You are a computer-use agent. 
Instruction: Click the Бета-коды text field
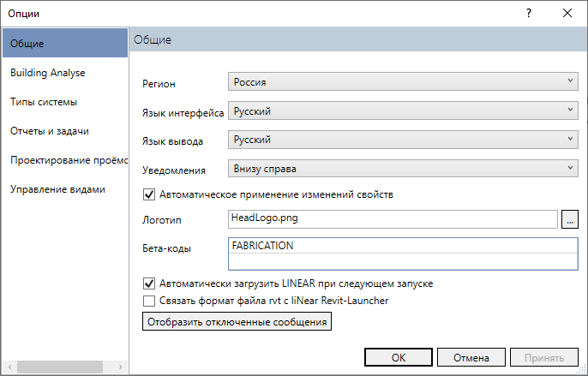pyautogui.click(x=403, y=254)
